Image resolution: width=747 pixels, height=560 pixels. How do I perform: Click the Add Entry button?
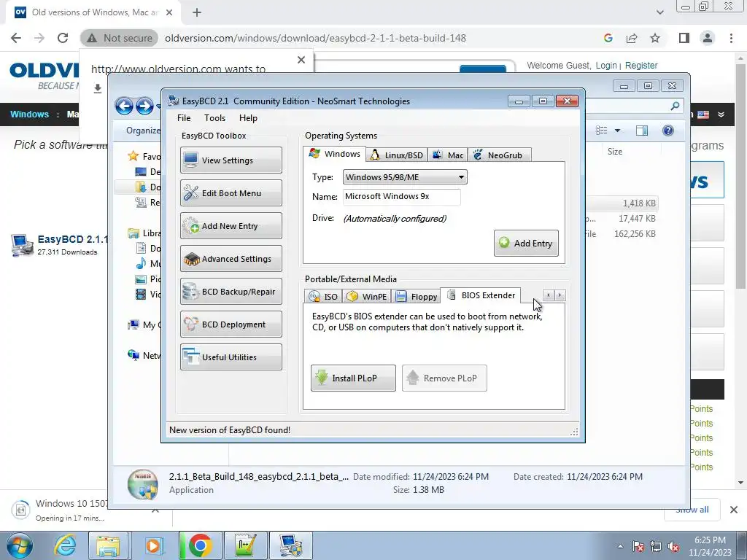[526, 244]
